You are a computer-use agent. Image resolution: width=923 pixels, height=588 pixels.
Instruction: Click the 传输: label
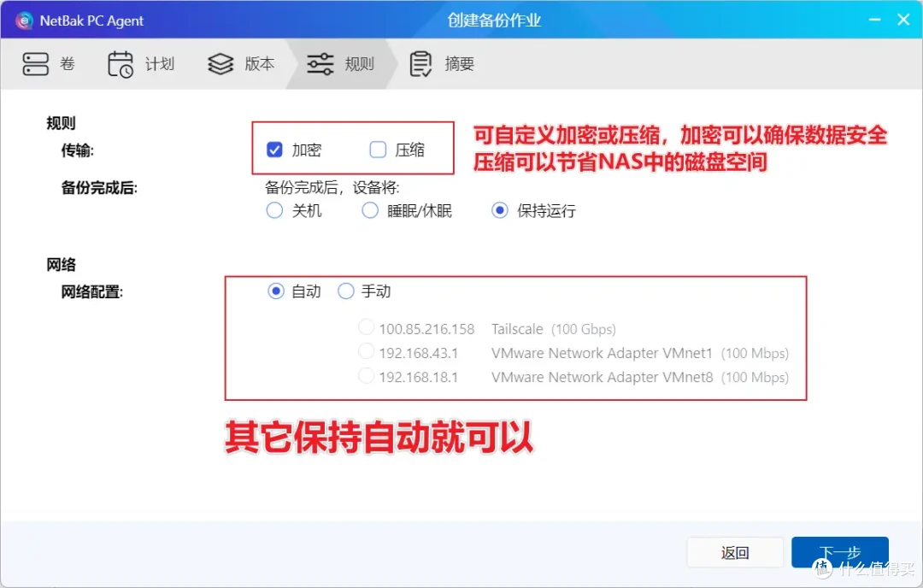[x=78, y=150]
